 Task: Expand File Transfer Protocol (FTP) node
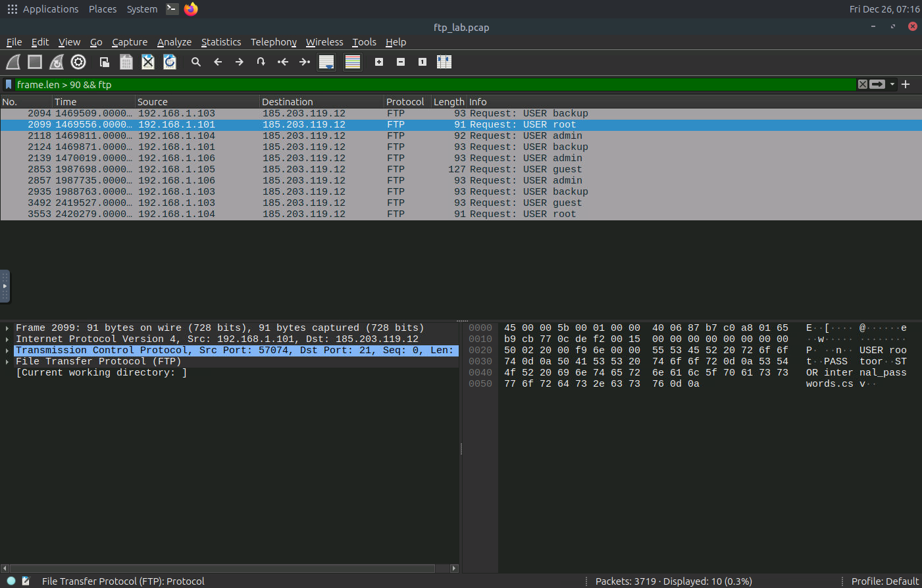7,362
